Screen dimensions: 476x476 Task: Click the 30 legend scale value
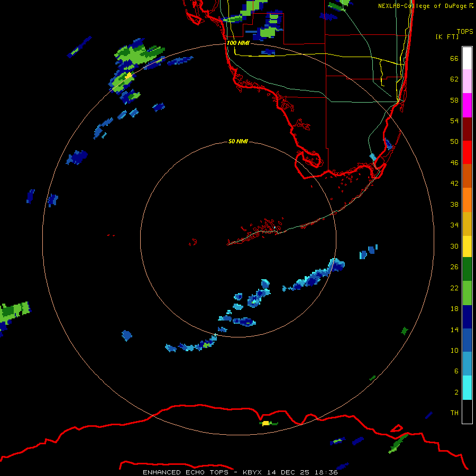(x=454, y=246)
